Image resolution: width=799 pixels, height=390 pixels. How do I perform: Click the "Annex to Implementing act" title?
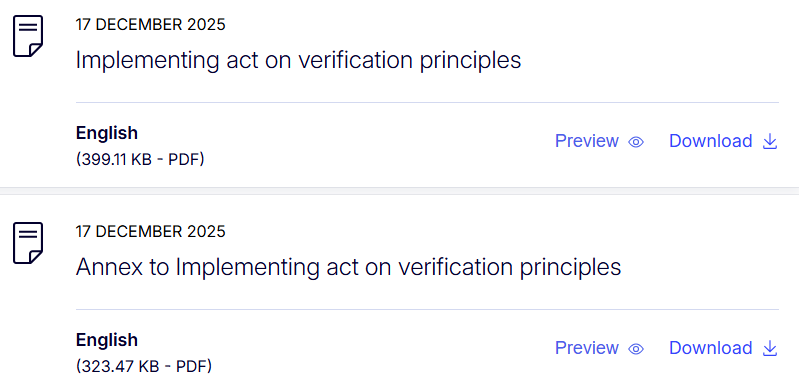pyautogui.click(x=349, y=267)
